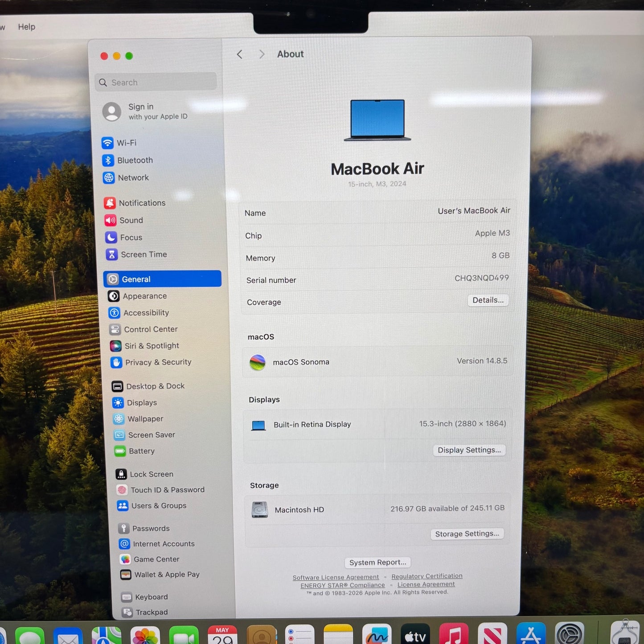Image resolution: width=644 pixels, height=644 pixels.
Task: Click "216.97 GB available of 245.11 GB"
Action: click(447, 509)
